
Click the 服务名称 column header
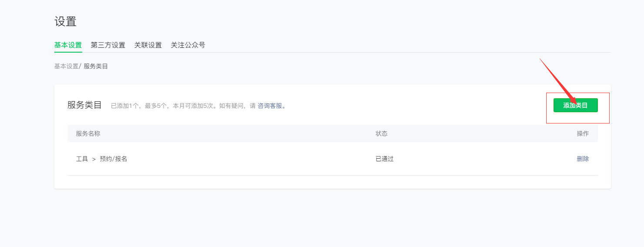[88, 134]
